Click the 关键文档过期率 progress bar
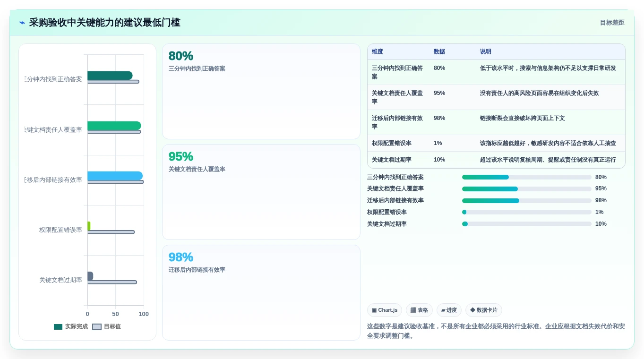Viewport: 644px width, 359px height. pos(527,224)
